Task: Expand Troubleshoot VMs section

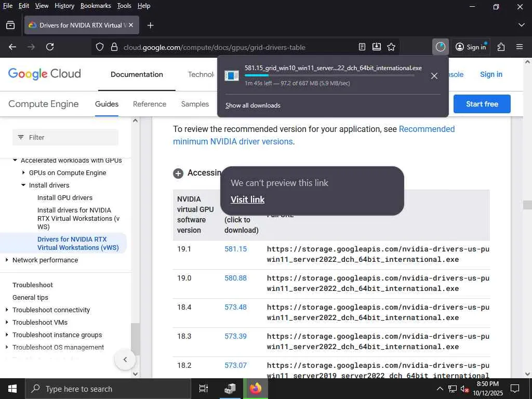Action: pyautogui.click(x=6, y=323)
